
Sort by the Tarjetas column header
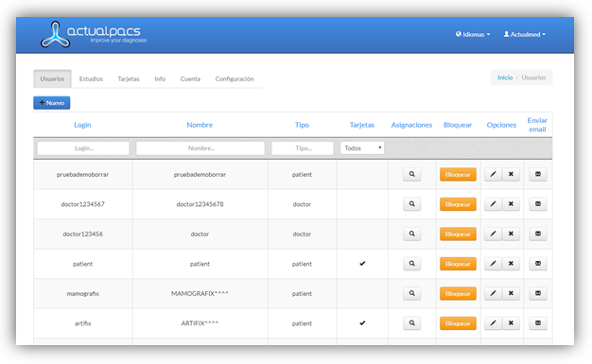click(362, 125)
